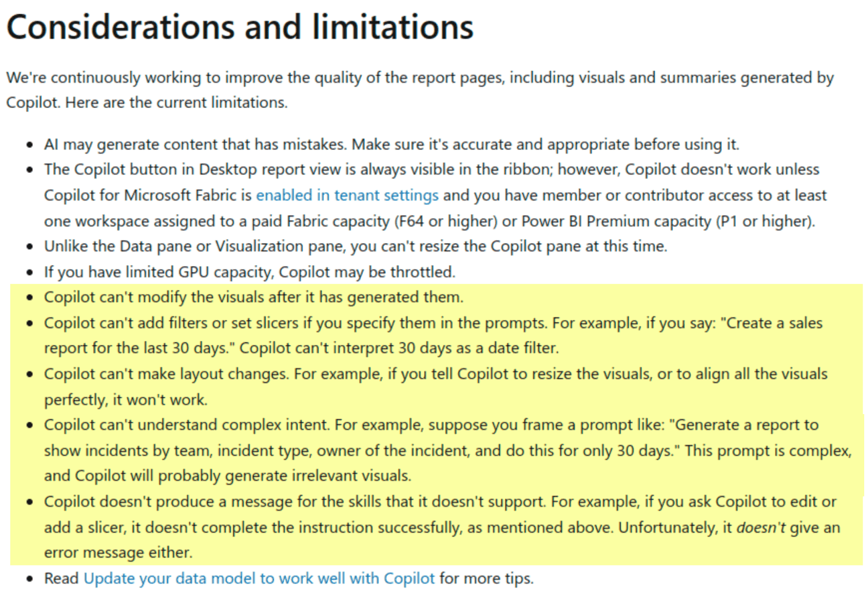Open "Update your data model" Copilot link
The width and height of the screenshot is (868, 597).
[x=259, y=579]
